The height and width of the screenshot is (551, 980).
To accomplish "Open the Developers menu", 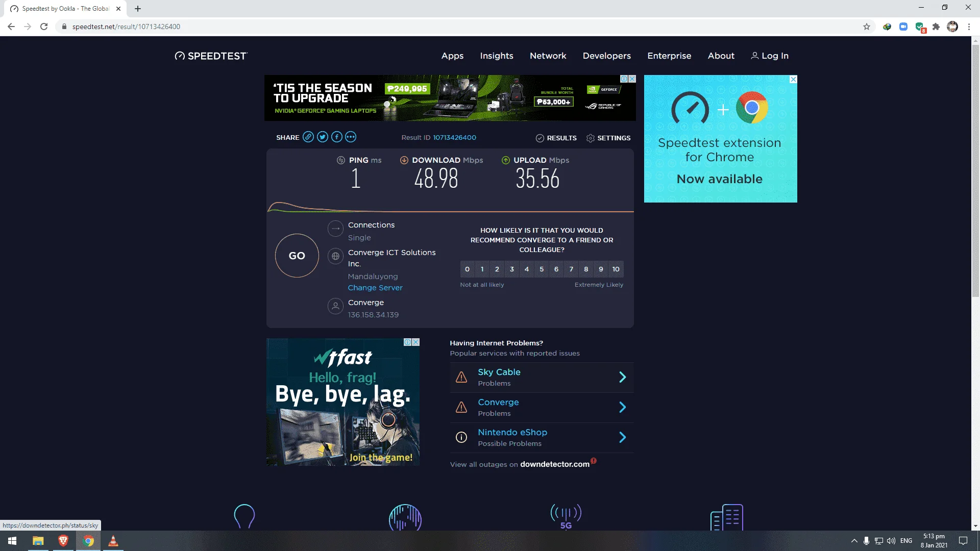I will point(607,56).
